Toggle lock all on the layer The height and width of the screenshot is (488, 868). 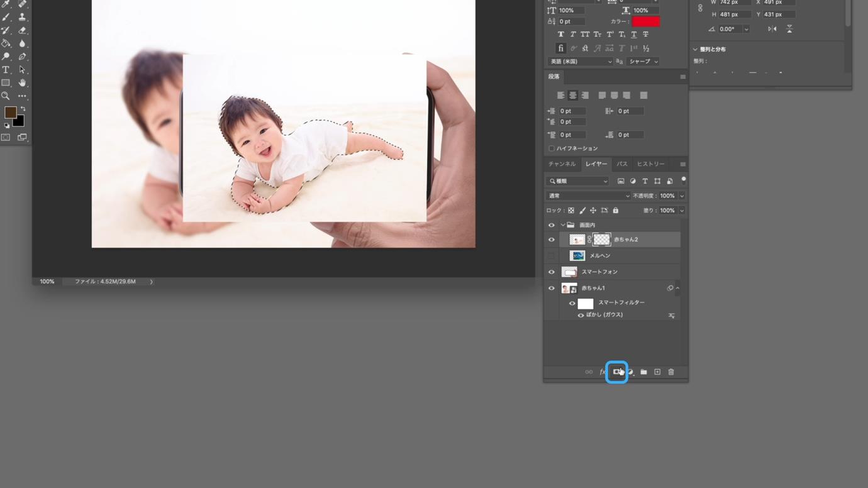point(616,211)
